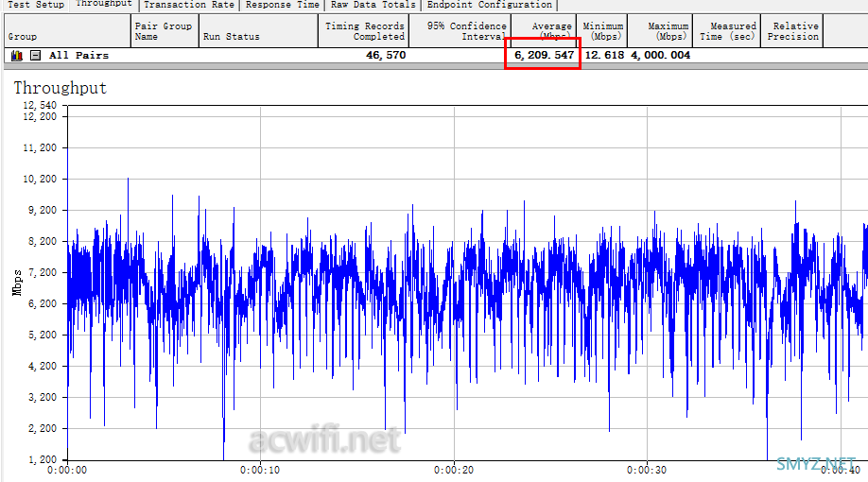Click the Group column header
The height and width of the screenshot is (482, 868).
click(64, 31)
